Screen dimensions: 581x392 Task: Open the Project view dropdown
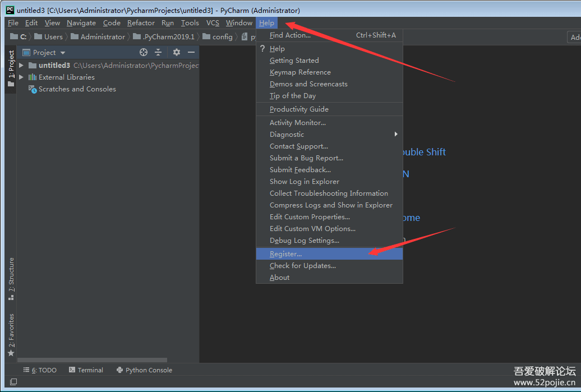[63, 53]
